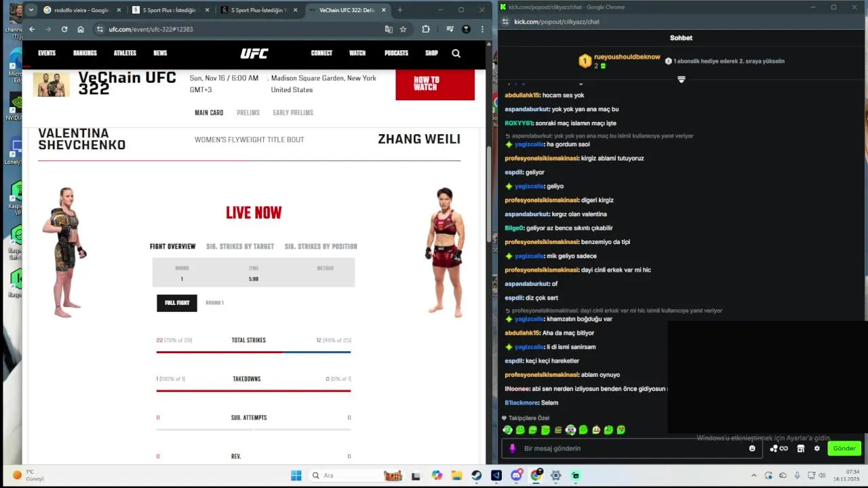Viewport: 868px width, 488px height.
Task: Open File Explorer from taskbar
Action: click(457, 475)
